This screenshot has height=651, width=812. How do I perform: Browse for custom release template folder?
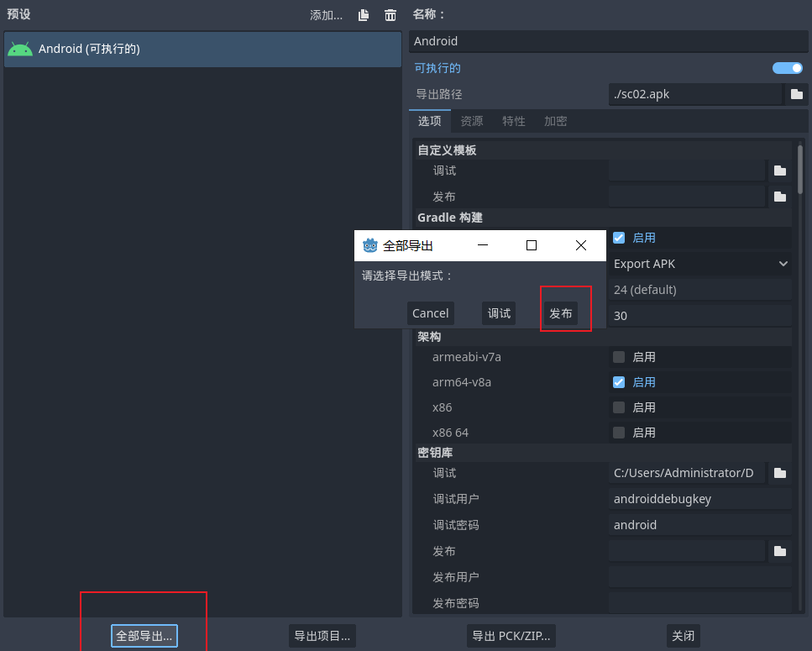coord(780,197)
